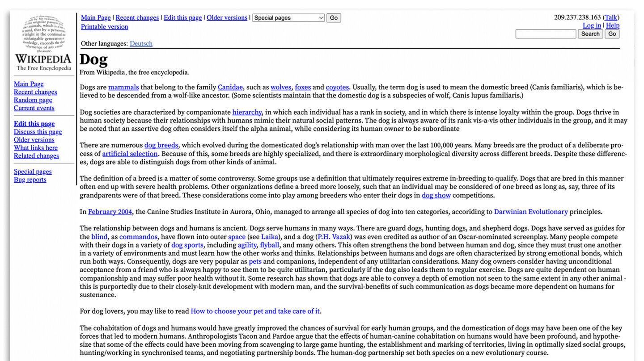Go to Random page in sidebar

(33, 100)
